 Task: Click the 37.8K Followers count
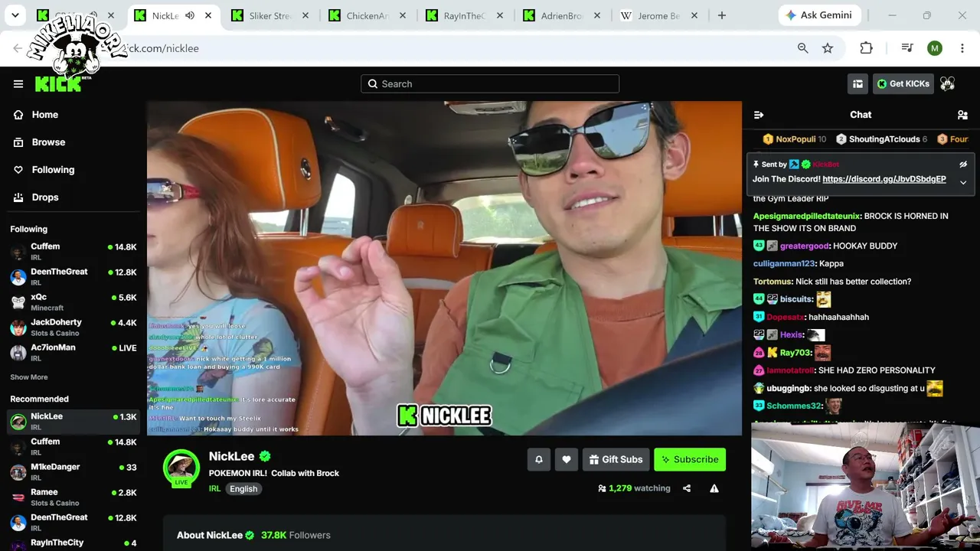296,535
